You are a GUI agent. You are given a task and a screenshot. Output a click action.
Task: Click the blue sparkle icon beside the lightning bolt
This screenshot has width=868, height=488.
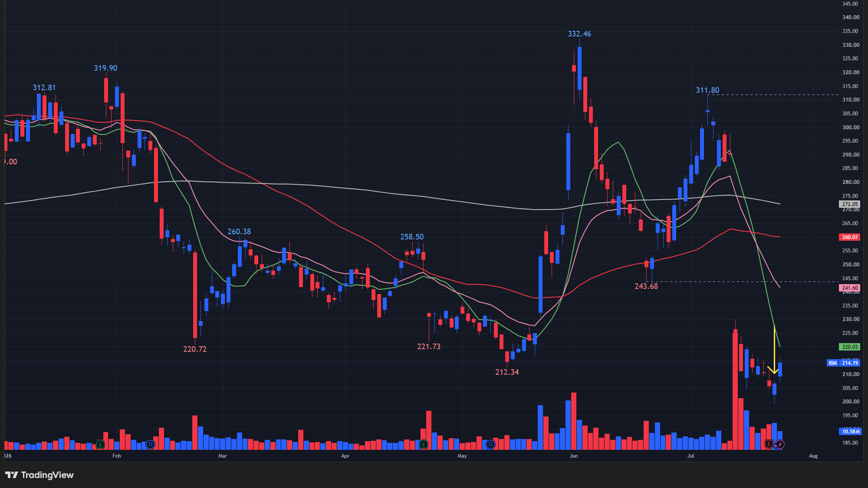(x=775, y=445)
